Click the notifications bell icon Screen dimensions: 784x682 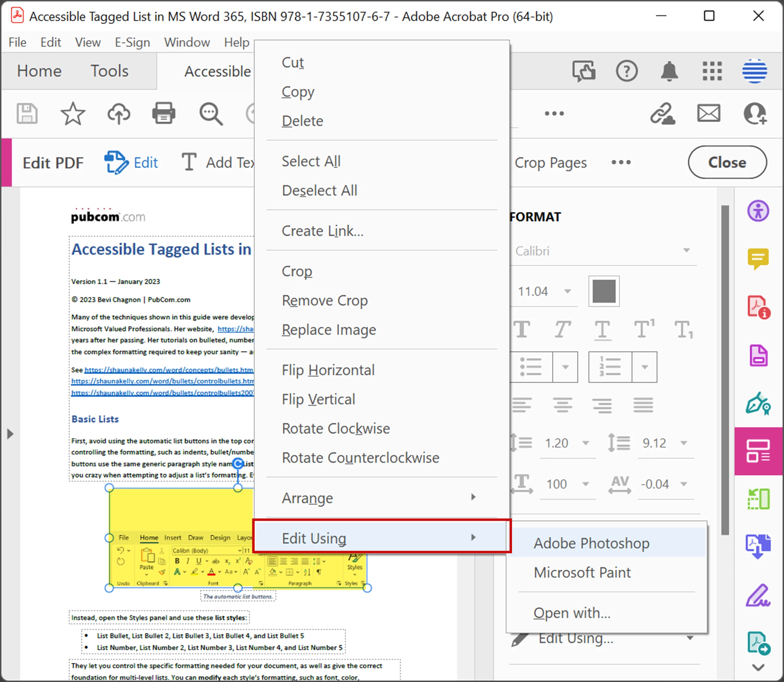[669, 71]
